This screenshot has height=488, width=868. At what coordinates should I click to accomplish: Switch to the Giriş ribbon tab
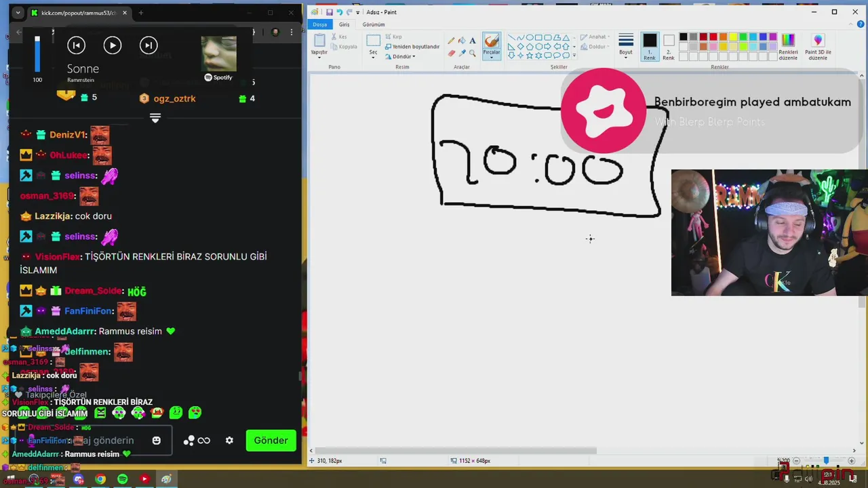point(344,24)
